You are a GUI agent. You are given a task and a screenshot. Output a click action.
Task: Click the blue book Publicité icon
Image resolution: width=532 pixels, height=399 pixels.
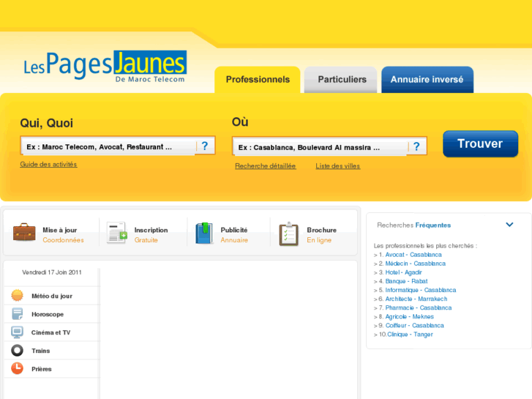point(204,234)
